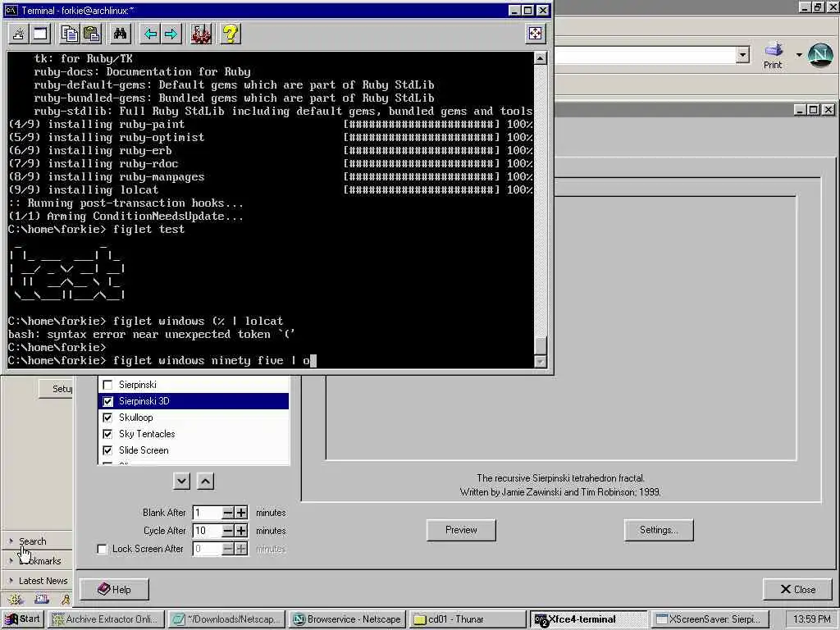The image size is (840, 630).
Task: Uncheck the Sky Tentacles checkbox
Action: (x=107, y=434)
